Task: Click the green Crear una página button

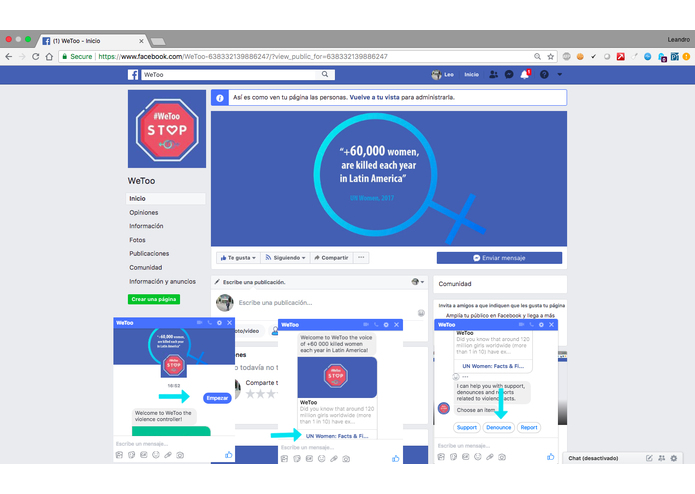Action: pos(154,299)
